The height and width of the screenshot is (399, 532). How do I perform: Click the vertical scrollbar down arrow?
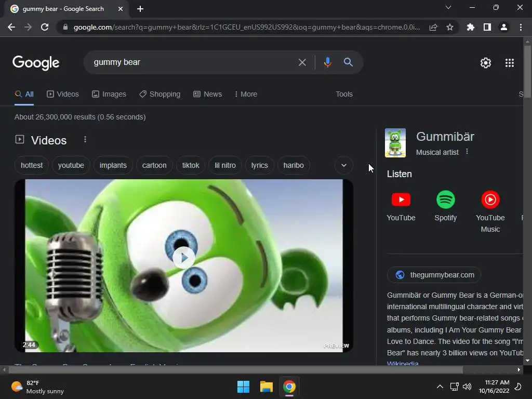click(x=527, y=361)
